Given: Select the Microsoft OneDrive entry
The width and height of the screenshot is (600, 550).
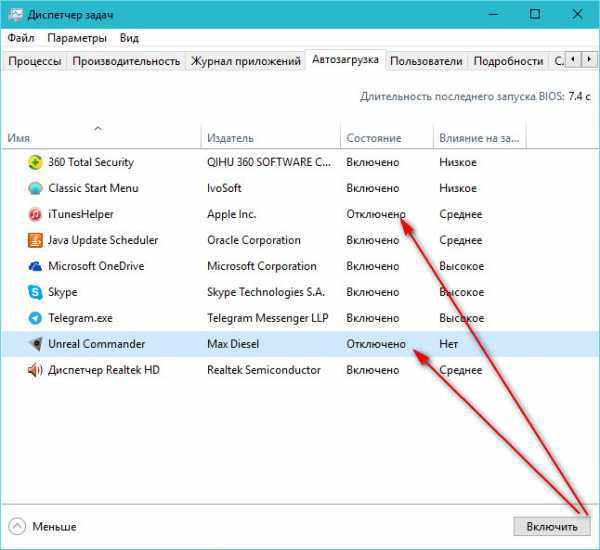Looking at the screenshot, I should pyautogui.click(x=96, y=266).
